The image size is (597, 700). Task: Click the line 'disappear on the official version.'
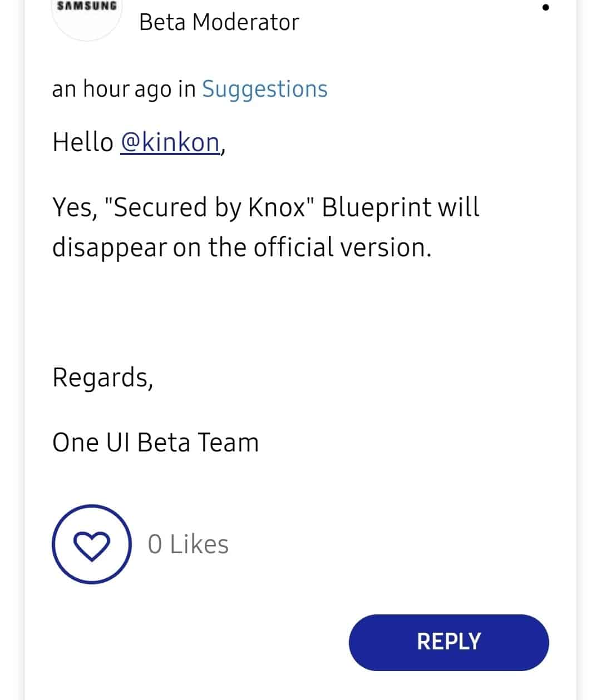[242, 247]
